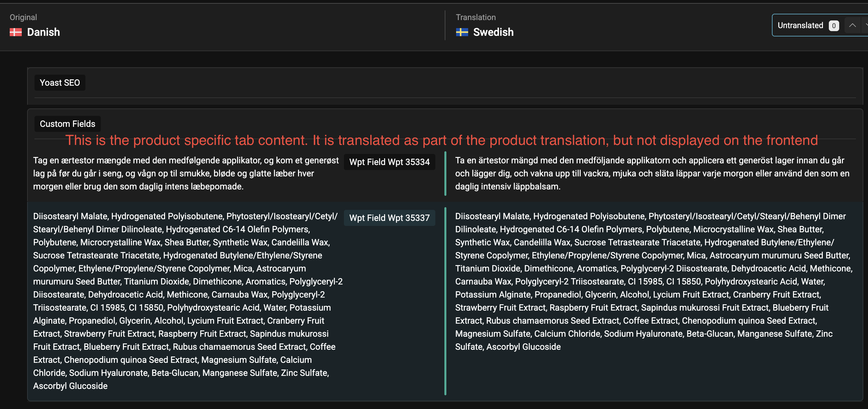This screenshot has width=868, height=409.
Task: Collapse the Custom Fields section
Action: coord(67,124)
